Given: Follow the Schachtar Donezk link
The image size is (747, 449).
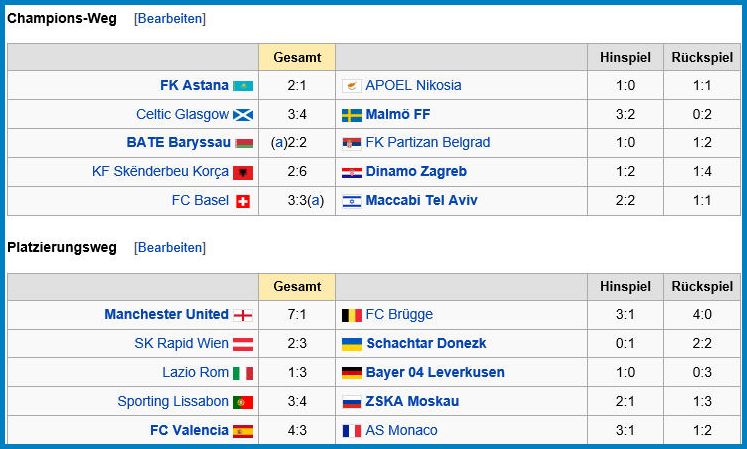Looking at the screenshot, I should [x=426, y=344].
